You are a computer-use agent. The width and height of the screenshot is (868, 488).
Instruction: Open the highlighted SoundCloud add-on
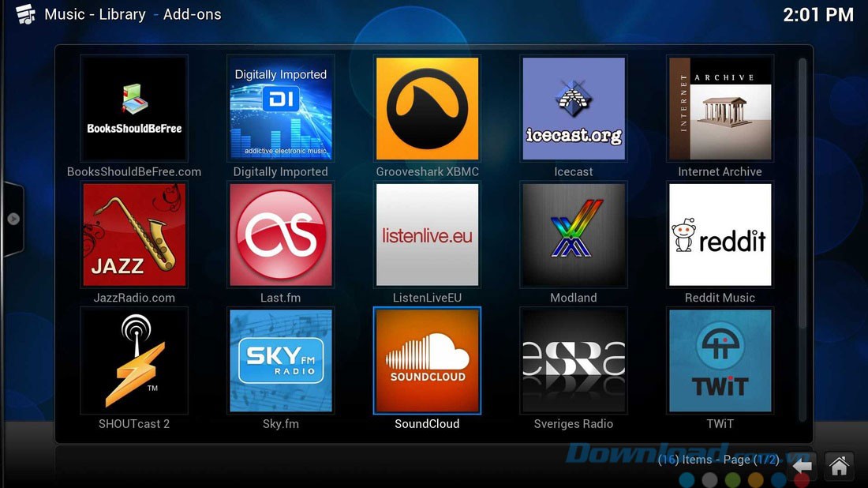[427, 361]
